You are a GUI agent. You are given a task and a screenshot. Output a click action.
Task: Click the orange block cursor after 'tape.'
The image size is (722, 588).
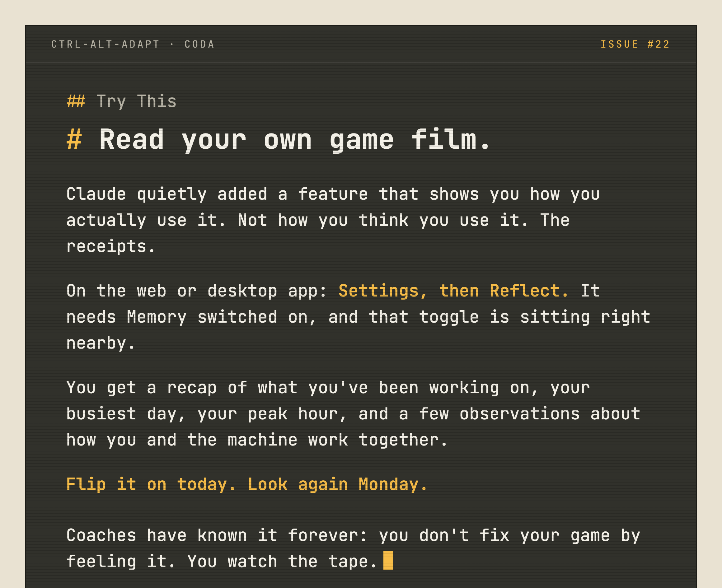pos(388,560)
